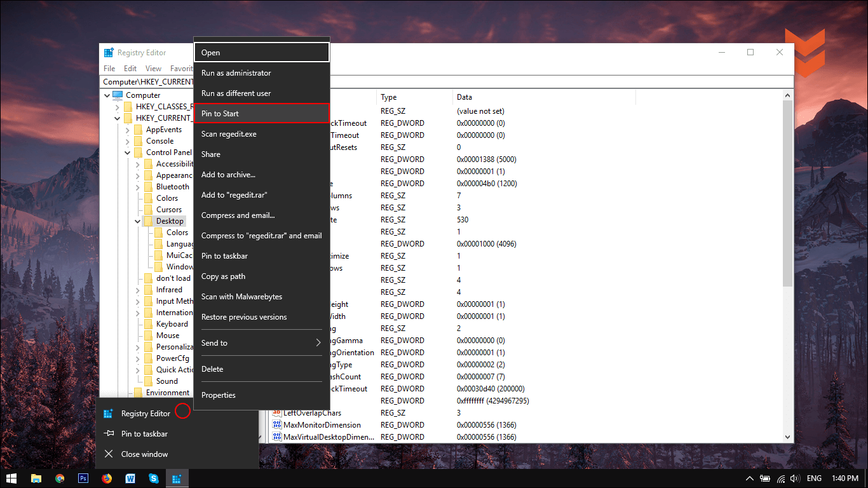The height and width of the screenshot is (488, 868).
Task: Click the Keyboard folder icon
Action: coord(148,323)
